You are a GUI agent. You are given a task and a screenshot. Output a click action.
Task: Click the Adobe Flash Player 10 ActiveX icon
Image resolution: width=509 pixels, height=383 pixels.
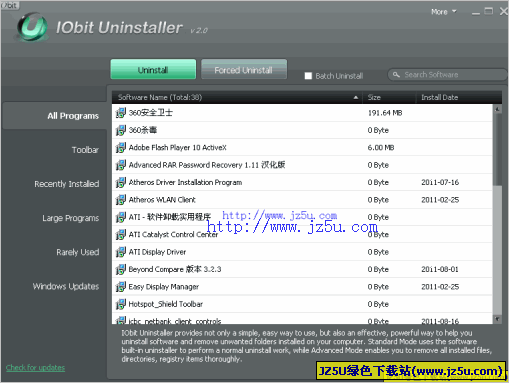pos(121,147)
